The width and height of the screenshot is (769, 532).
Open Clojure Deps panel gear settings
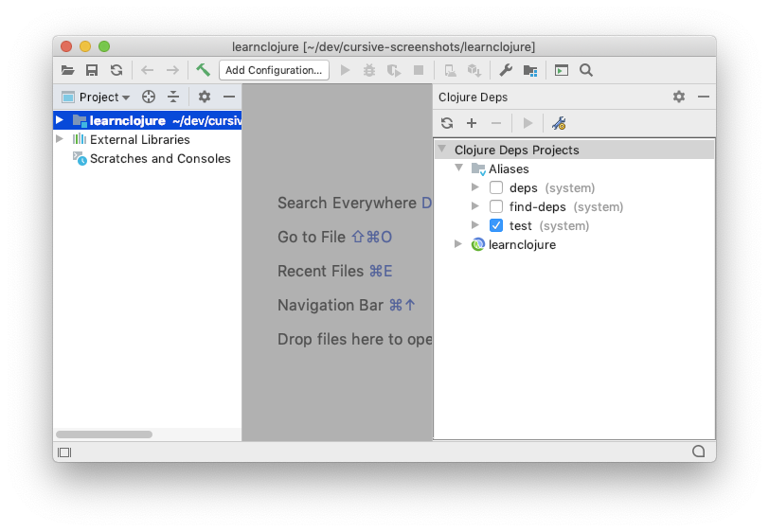pyautogui.click(x=679, y=97)
